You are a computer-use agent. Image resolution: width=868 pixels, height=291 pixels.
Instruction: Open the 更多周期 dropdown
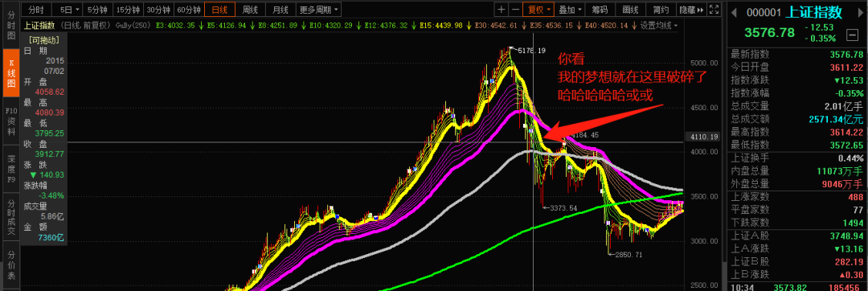(319, 10)
